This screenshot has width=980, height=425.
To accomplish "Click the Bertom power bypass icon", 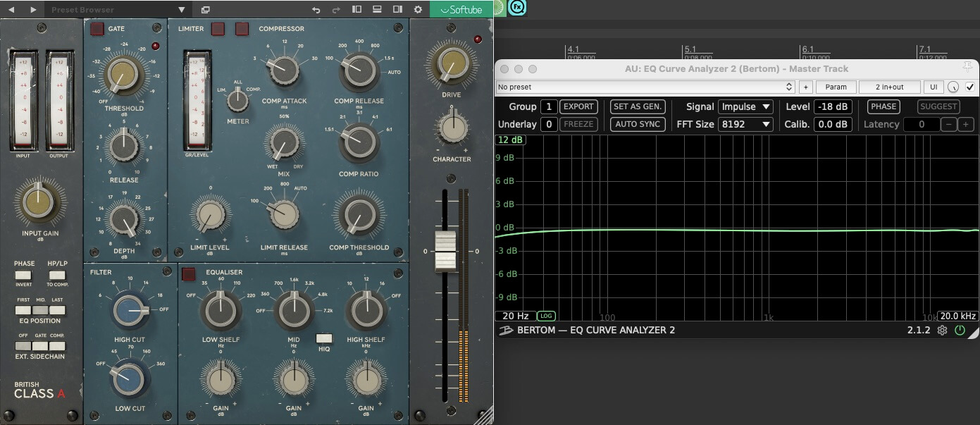I will (x=960, y=330).
